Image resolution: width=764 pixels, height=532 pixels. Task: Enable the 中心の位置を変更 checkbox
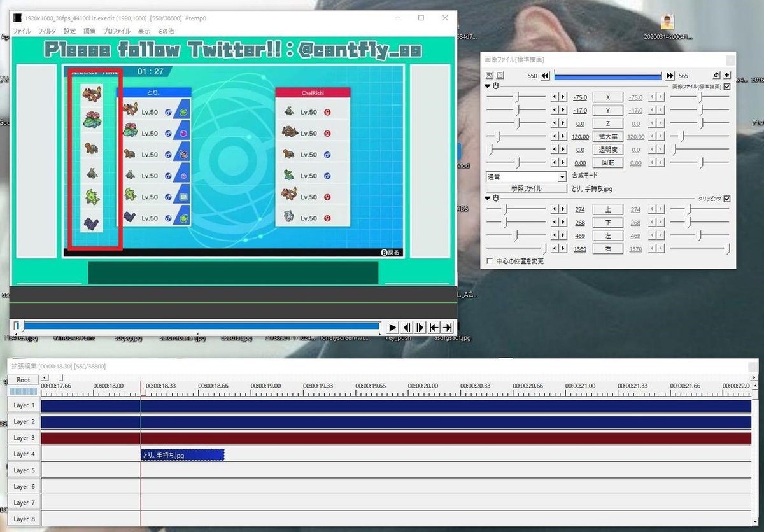click(490, 261)
